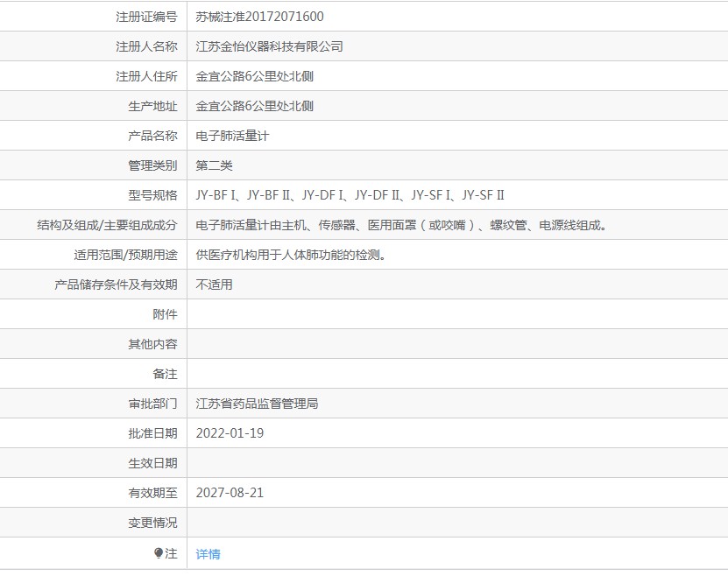The height and width of the screenshot is (576, 728).
Task: Click the 变更情况 label
Action: click(152, 523)
